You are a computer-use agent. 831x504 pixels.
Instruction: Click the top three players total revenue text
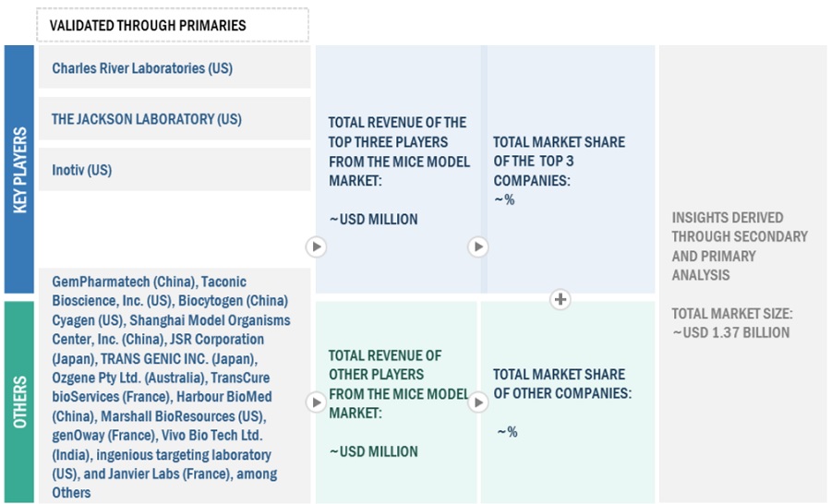397,151
